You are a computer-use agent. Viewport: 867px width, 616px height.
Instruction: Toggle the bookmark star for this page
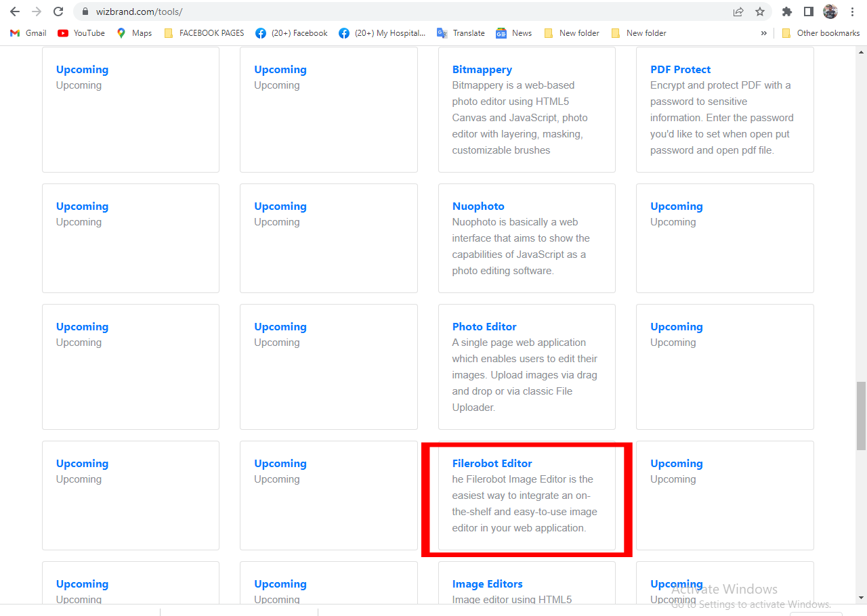[x=759, y=12]
